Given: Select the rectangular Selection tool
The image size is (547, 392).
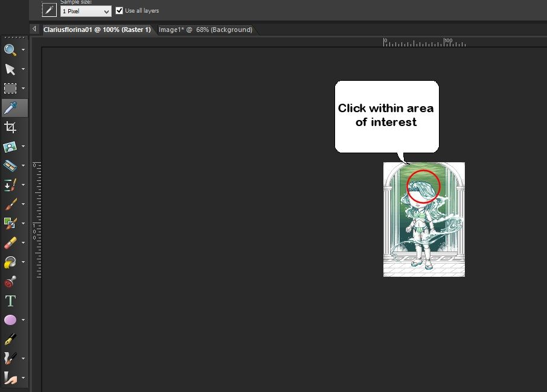Looking at the screenshot, I should pos(10,89).
